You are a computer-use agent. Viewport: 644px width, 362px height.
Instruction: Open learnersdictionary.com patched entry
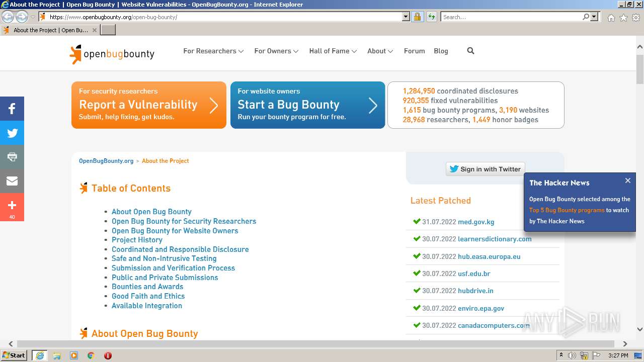coord(495,239)
